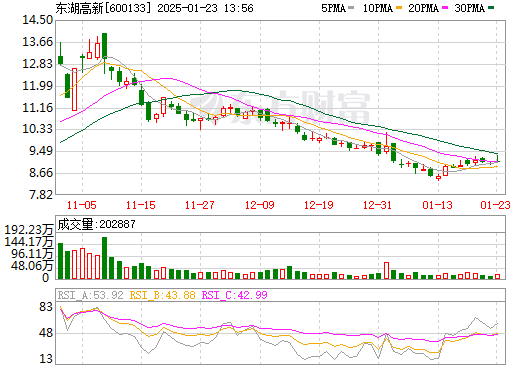
Task: Click the long red candlestick after 11-05 gap
Action: [x=75, y=89]
